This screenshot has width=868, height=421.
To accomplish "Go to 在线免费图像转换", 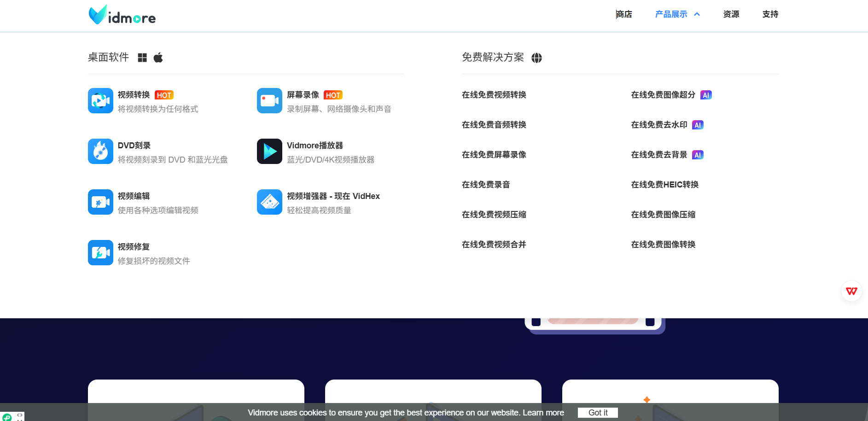I will (x=663, y=245).
